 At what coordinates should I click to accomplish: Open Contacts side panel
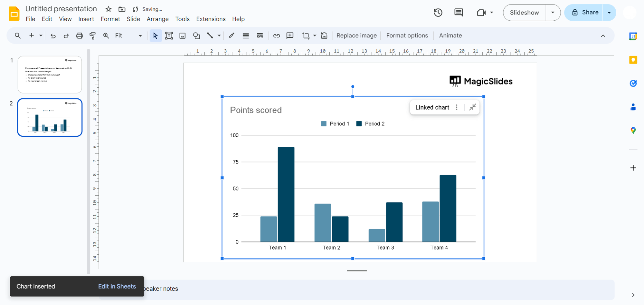pos(633,107)
